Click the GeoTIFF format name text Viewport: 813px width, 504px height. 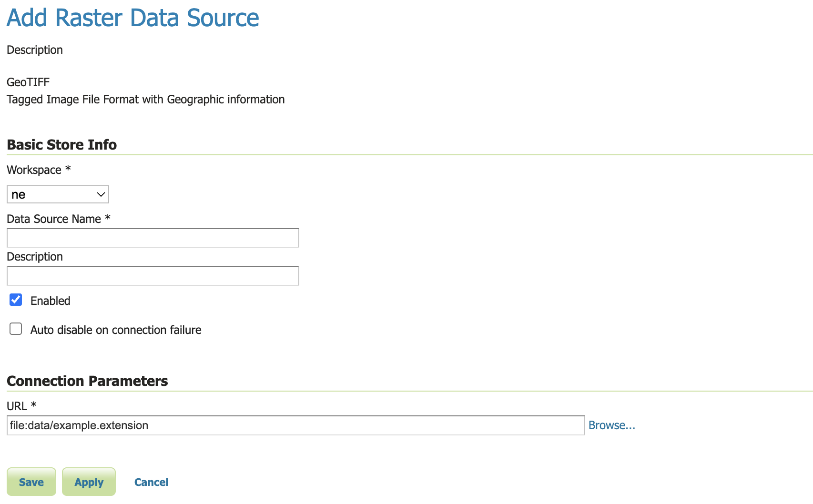point(28,82)
